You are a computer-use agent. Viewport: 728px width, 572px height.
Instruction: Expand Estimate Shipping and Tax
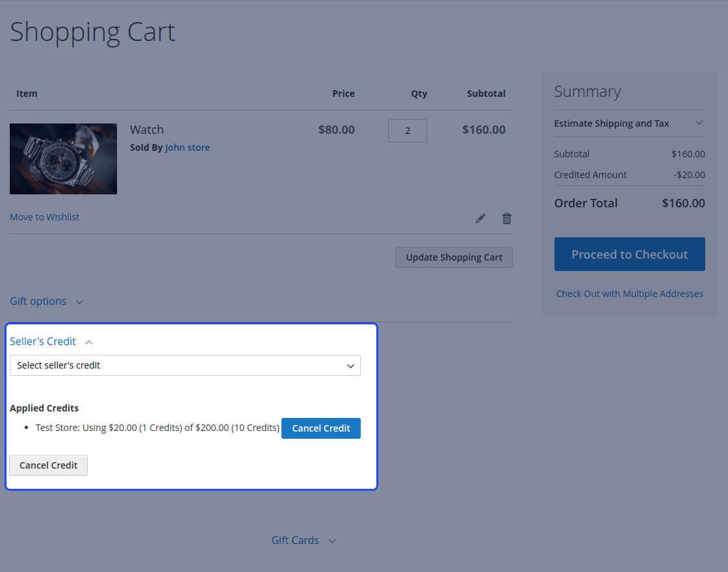tap(629, 123)
